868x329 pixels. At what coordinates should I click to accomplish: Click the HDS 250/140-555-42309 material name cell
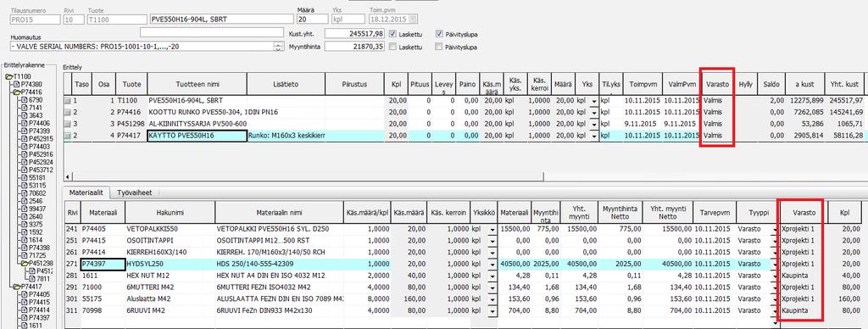click(279, 265)
